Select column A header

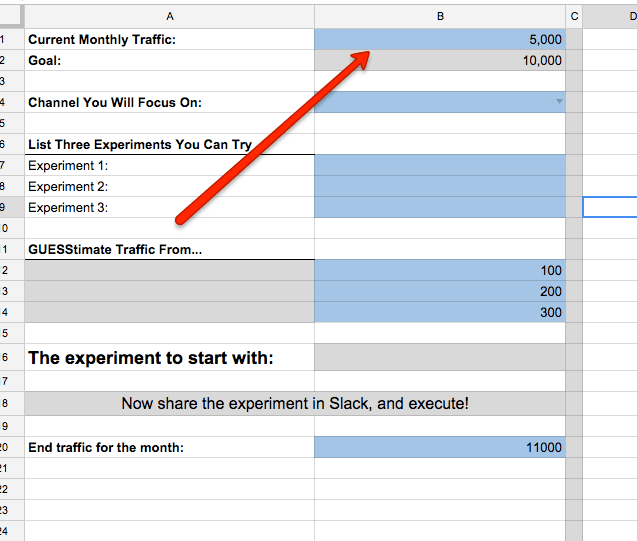click(x=169, y=16)
